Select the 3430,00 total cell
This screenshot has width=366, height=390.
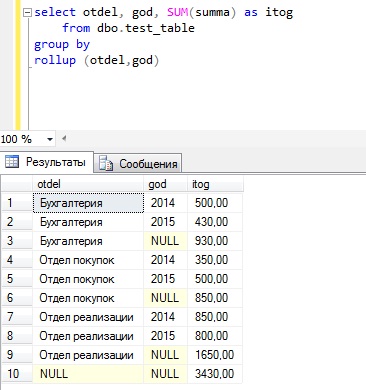pos(215,374)
